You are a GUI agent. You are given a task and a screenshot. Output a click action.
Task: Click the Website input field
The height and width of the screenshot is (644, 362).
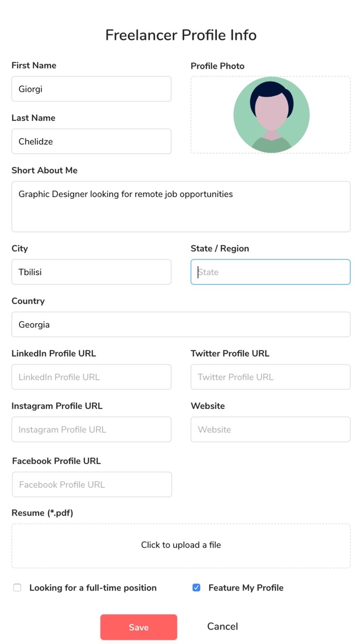(x=270, y=429)
